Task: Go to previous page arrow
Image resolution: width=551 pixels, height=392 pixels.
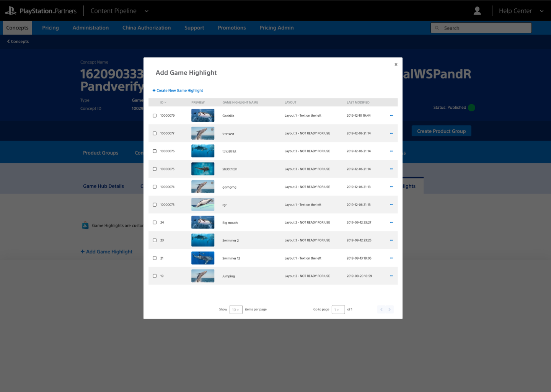Action: (x=381, y=309)
